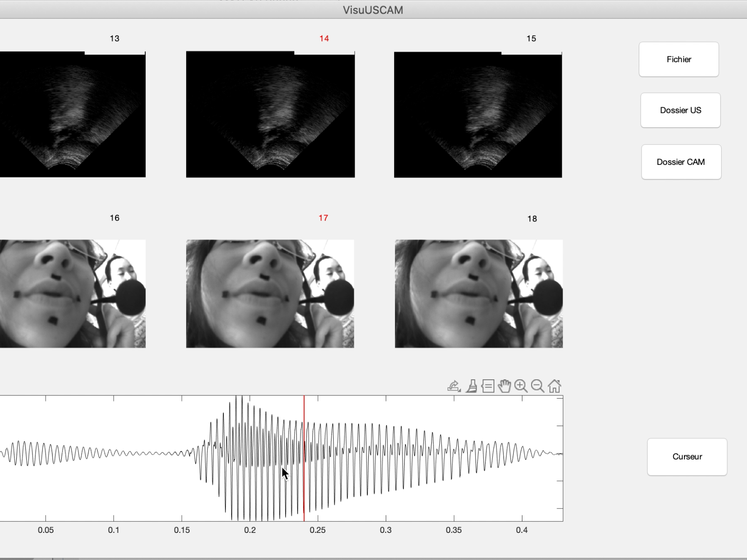Open the Fichier button
This screenshot has width=747, height=560.
(679, 59)
